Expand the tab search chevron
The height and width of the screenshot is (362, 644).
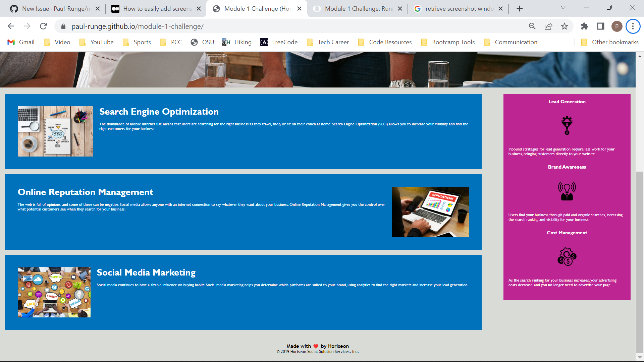click(x=563, y=7)
